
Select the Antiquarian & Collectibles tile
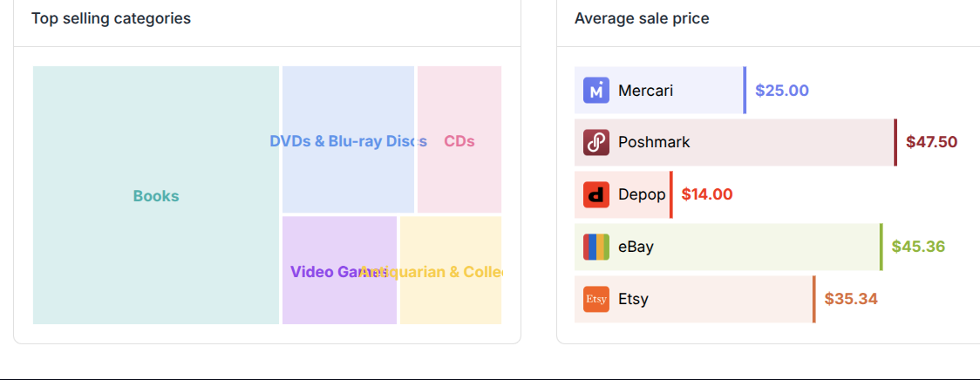click(x=451, y=271)
